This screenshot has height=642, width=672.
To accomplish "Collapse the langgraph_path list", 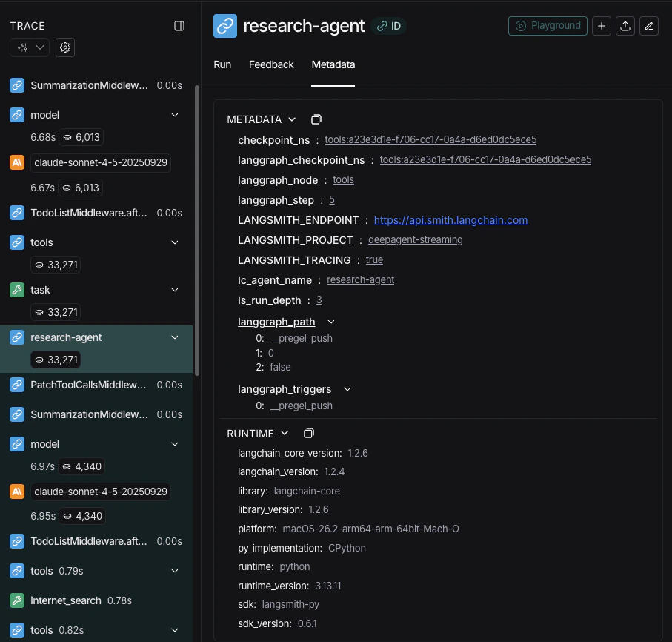I will click(x=331, y=322).
